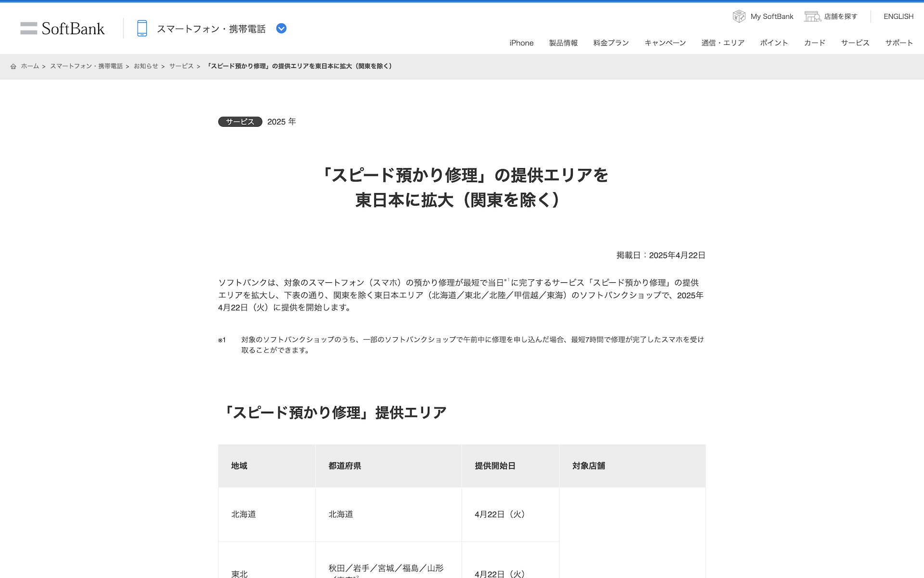Open the ポイント menu
924x578 pixels.
774,43
